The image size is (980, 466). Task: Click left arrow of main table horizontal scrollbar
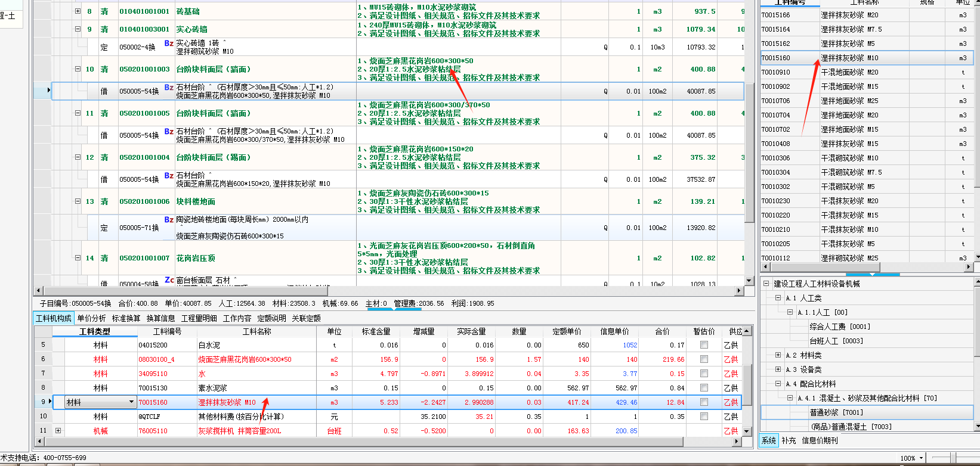[39, 291]
